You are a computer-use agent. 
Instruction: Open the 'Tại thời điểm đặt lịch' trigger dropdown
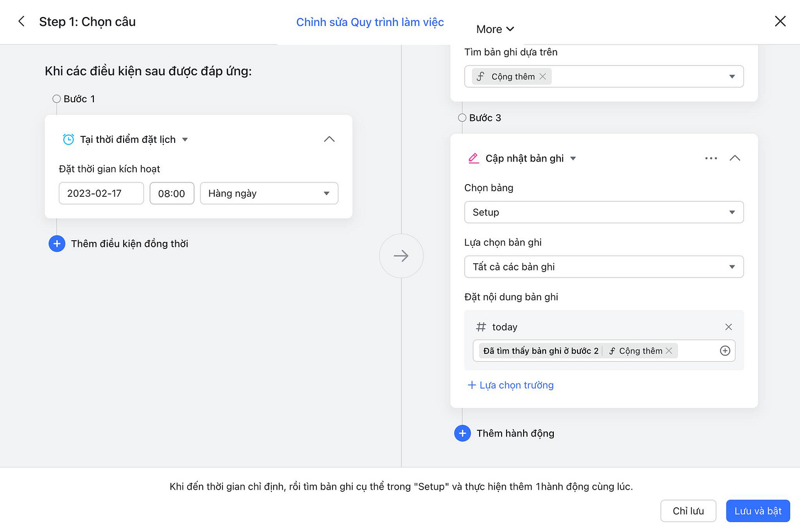185,140
